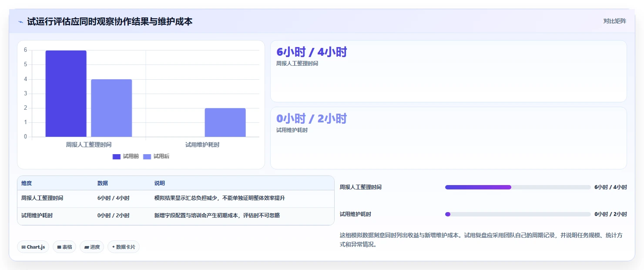Click the 0小时 / 2小时 data card heading

tap(312, 118)
